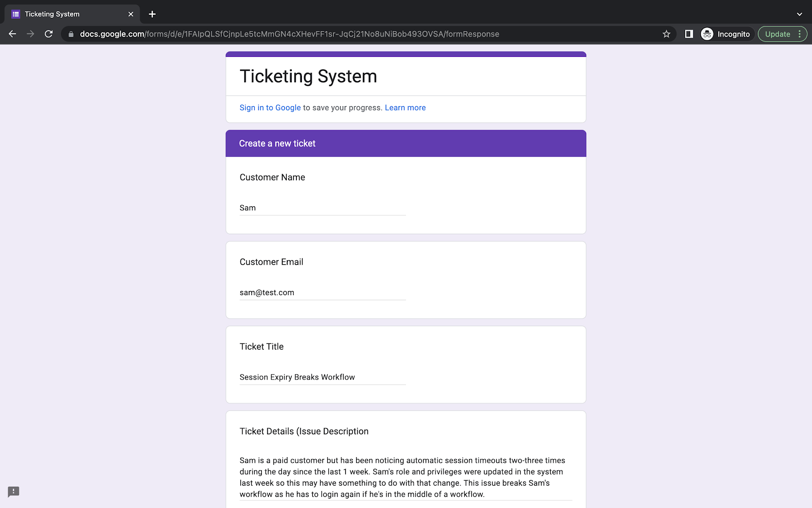Open the side panel icon
812x508 pixels.
[689, 34]
